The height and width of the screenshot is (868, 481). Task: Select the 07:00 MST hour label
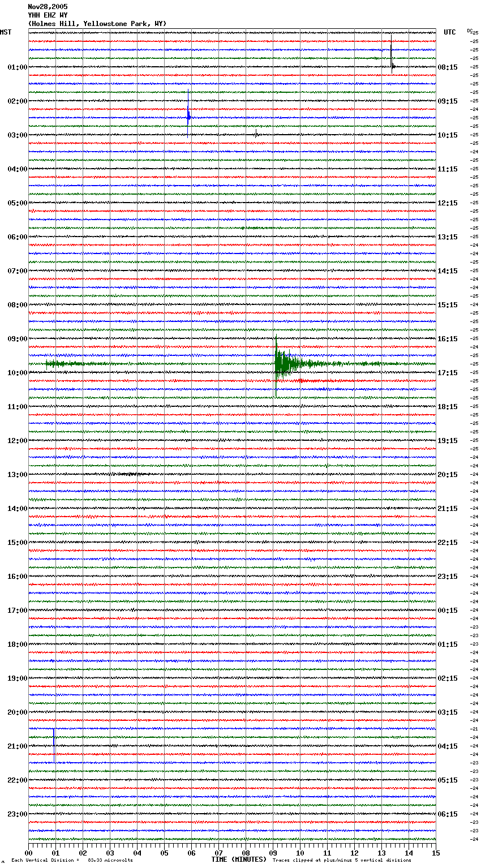17,271
